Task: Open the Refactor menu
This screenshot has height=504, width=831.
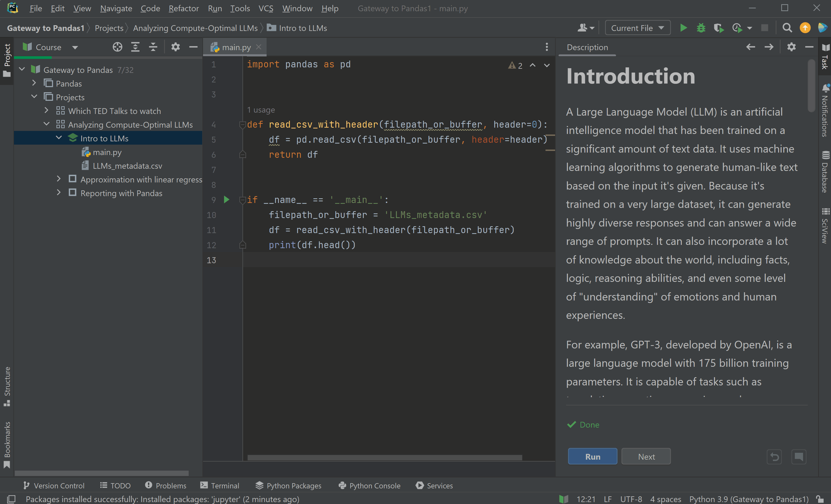Action: coord(184,8)
